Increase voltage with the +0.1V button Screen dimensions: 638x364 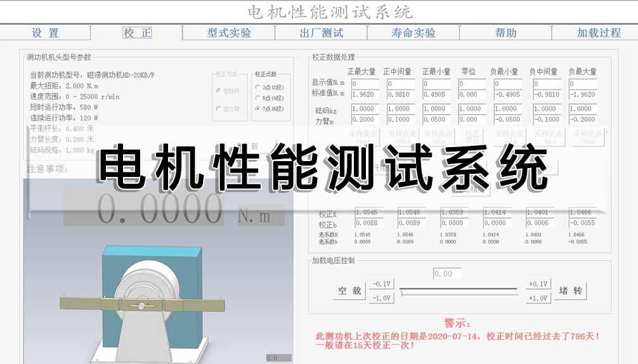[537, 284]
